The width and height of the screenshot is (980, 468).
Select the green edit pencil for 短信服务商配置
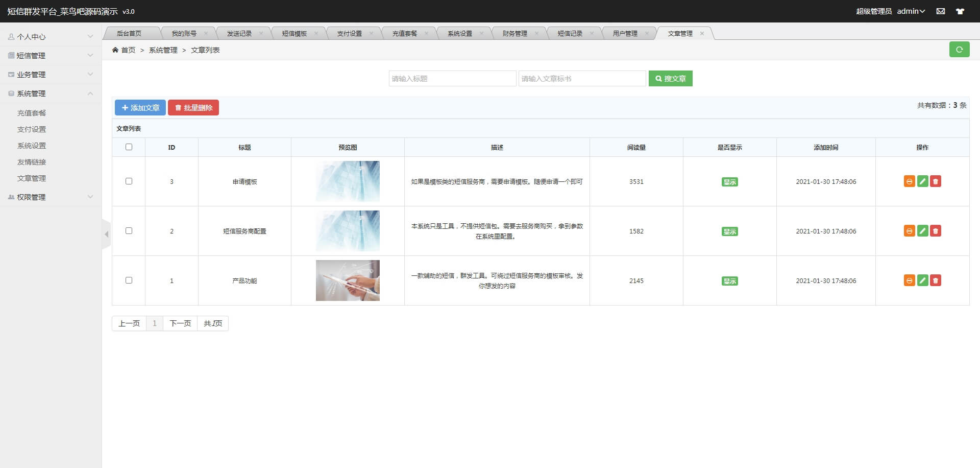point(922,231)
